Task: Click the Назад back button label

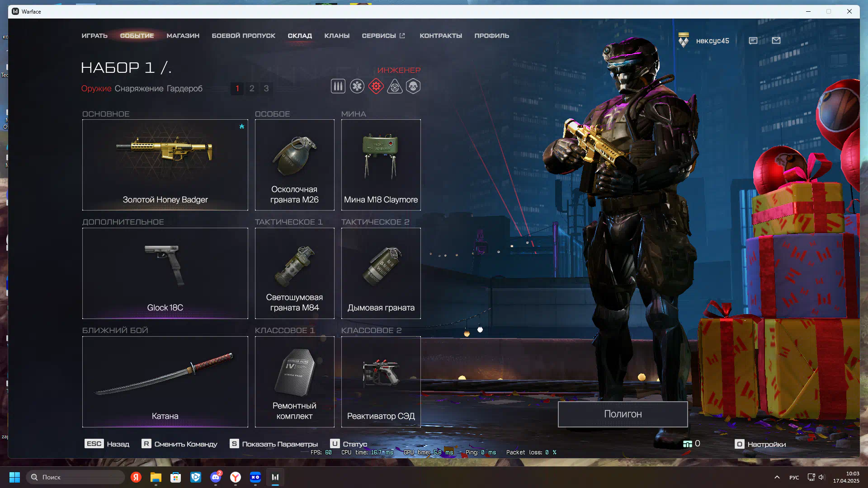Action: (118, 444)
